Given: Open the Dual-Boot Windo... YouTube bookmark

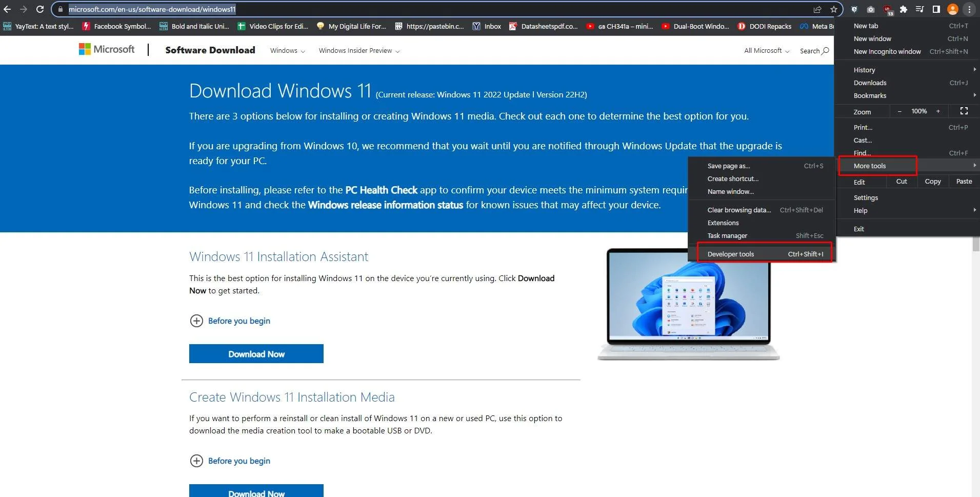Looking at the screenshot, I should coord(695,26).
